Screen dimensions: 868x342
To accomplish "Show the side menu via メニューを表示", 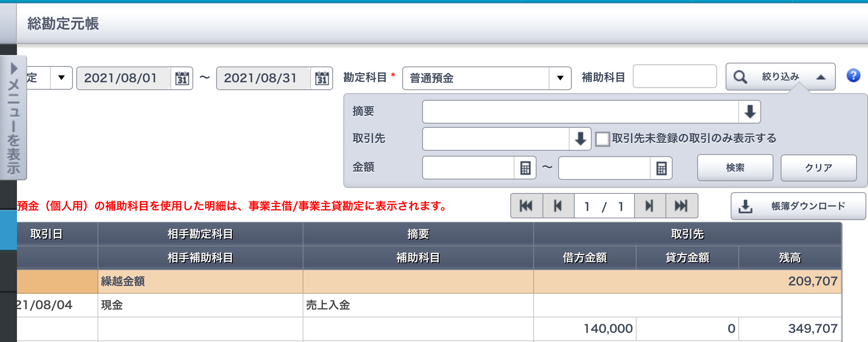I will click(x=14, y=118).
